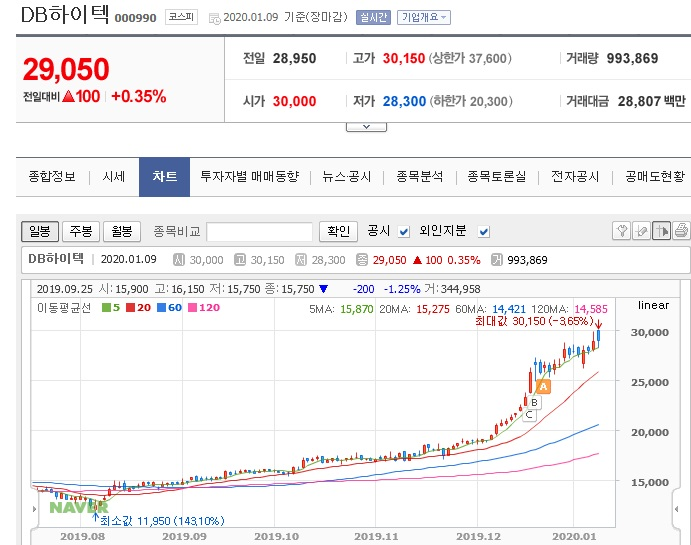Image resolution: width=691 pixels, height=545 pixels.
Task: Open 투자자별 매매동향 tab
Action: pyautogui.click(x=250, y=177)
